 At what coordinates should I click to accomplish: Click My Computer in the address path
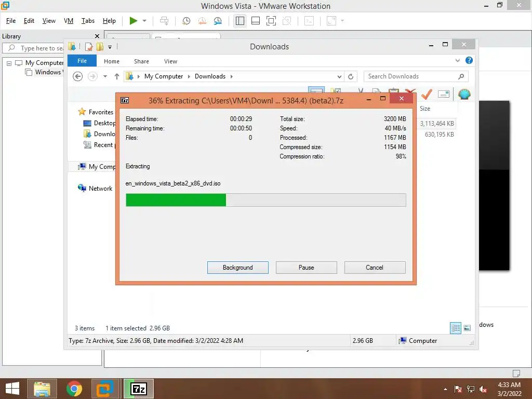164,76
